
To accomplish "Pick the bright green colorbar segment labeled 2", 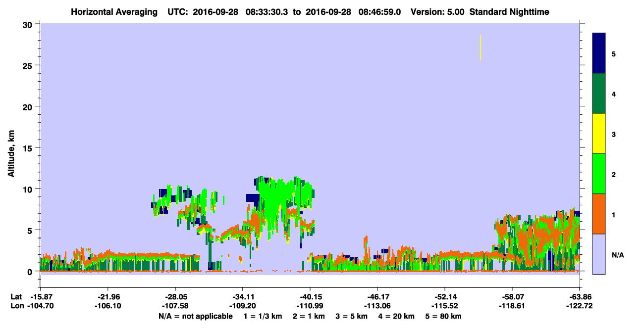I will 599,174.
